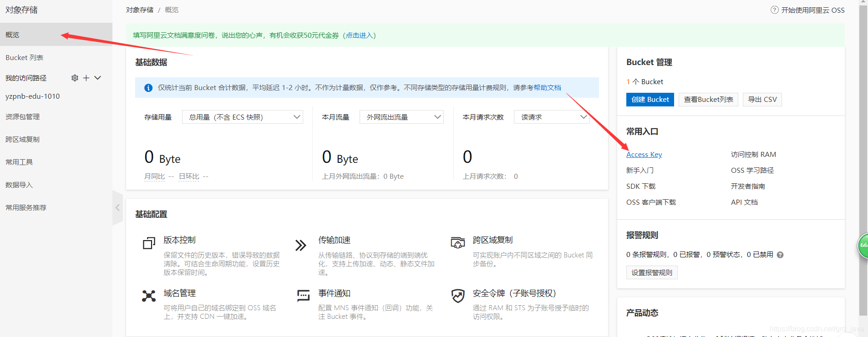Open the API 文档 link
The height and width of the screenshot is (337, 868).
pos(744,202)
